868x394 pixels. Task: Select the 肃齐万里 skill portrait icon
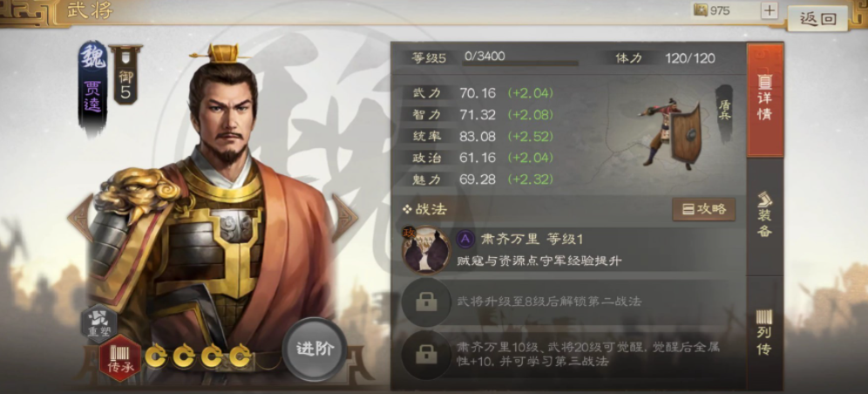(x=426, y=250)
